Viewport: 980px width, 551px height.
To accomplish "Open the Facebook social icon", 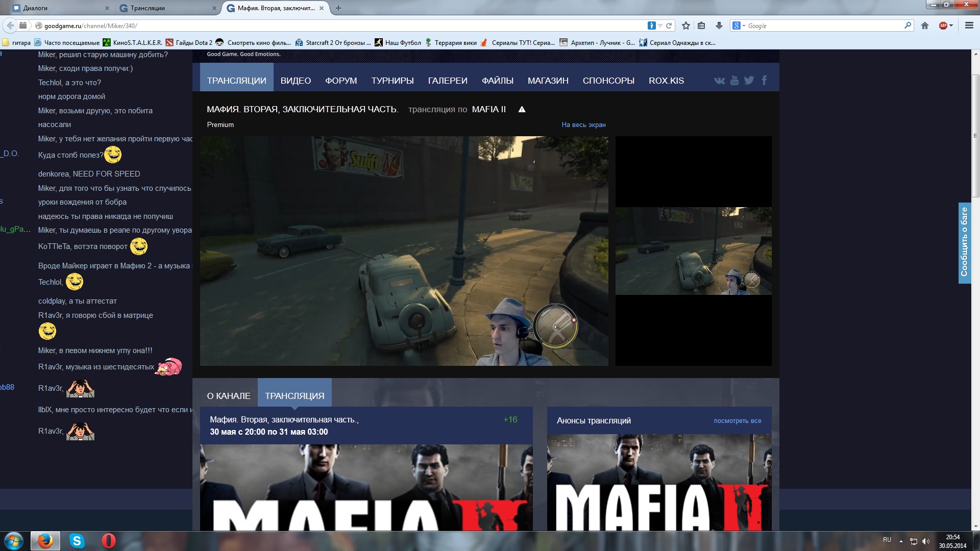I will (764, 81).
